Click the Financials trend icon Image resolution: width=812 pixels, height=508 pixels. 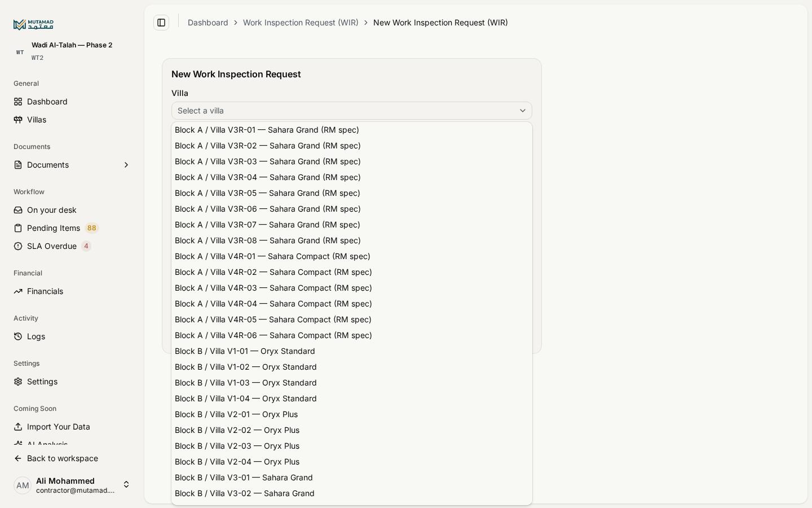(x=18, y=291)
